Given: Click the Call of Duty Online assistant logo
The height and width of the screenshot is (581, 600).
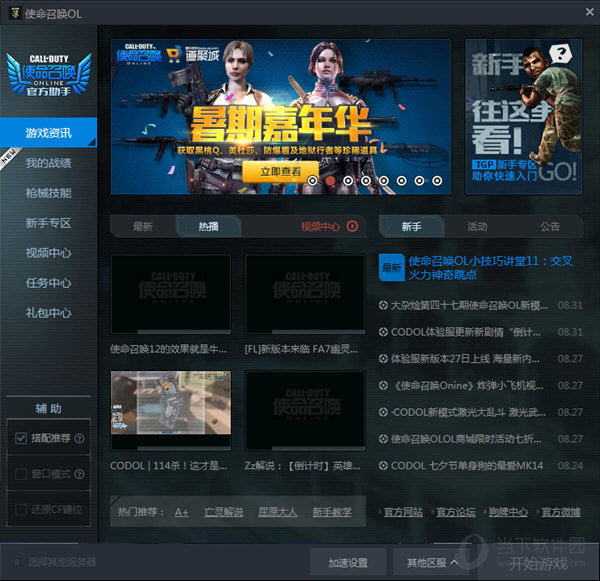Looking at the screenshot, I should (x=49, y=74).
